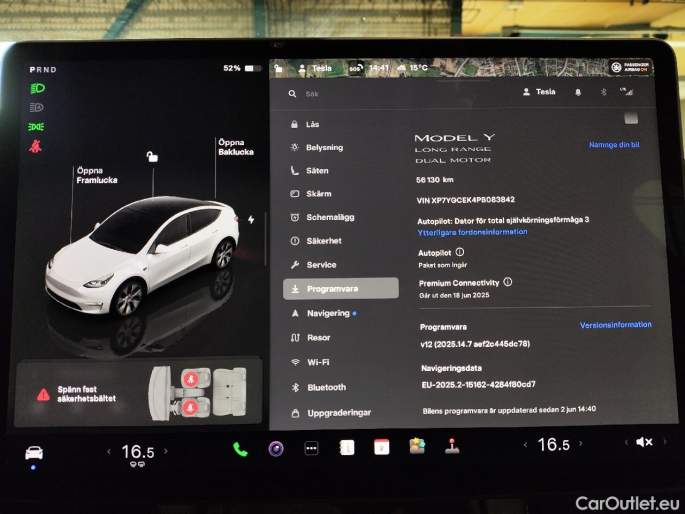Open Ytterligare fordonsinformation link
Image resolution: width=685 pixels, height=514 pixels.
pyautogui.click(x=472, y=232)
